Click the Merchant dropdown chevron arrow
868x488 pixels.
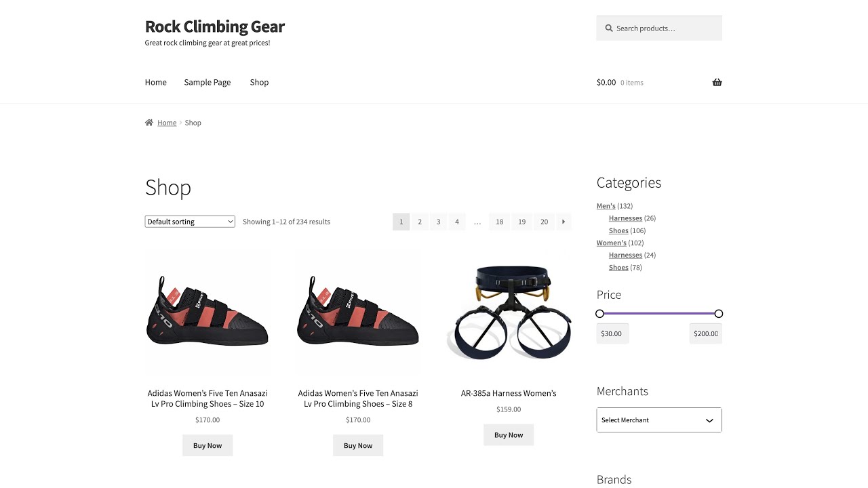[709, 420]
